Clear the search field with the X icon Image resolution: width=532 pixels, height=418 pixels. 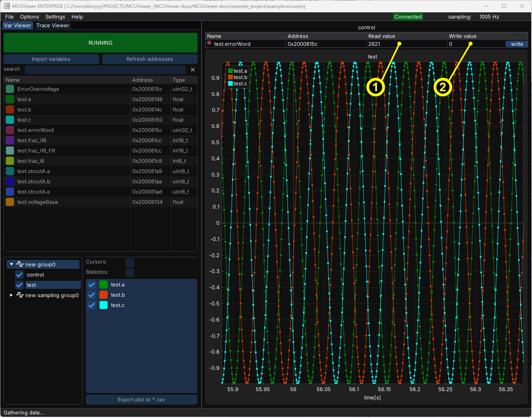point(193,70)
